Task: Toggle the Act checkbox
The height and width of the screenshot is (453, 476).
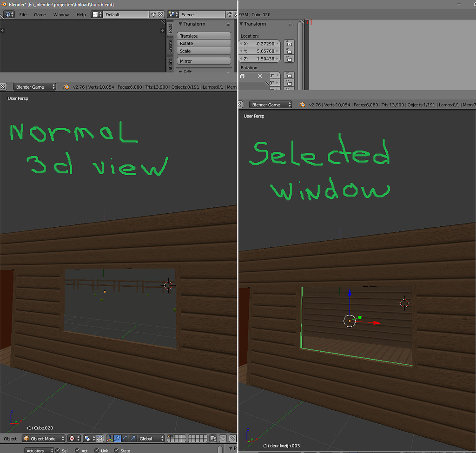Action: (x=78, y=450)
